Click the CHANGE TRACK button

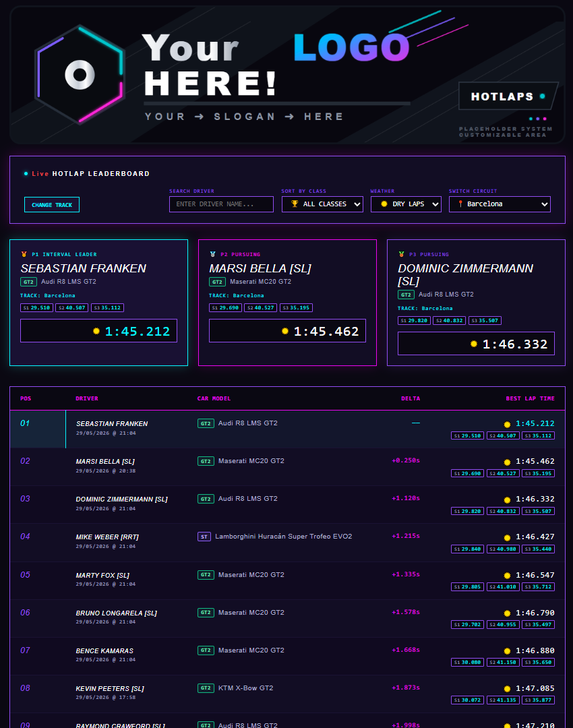click(52, 205)
